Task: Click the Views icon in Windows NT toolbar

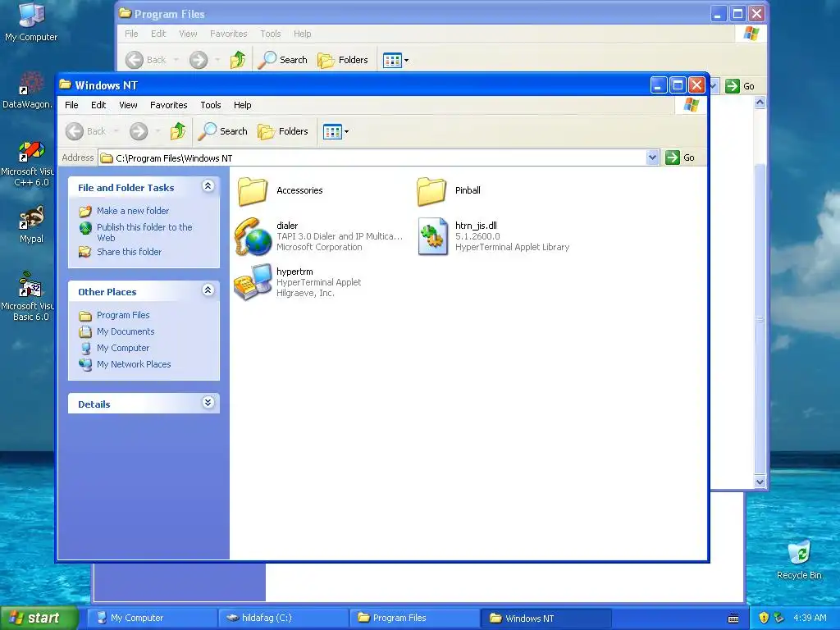Action: (332, 131)
